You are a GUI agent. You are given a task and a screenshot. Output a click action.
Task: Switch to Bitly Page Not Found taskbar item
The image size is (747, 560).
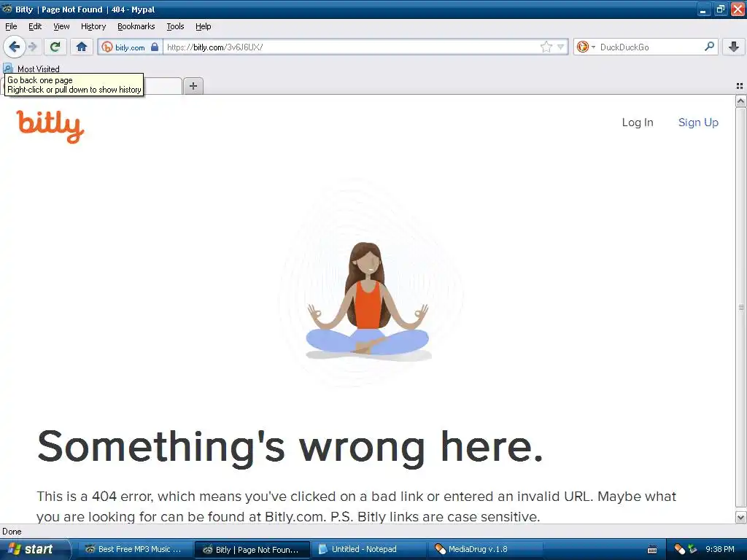click(x=252, y=550)
